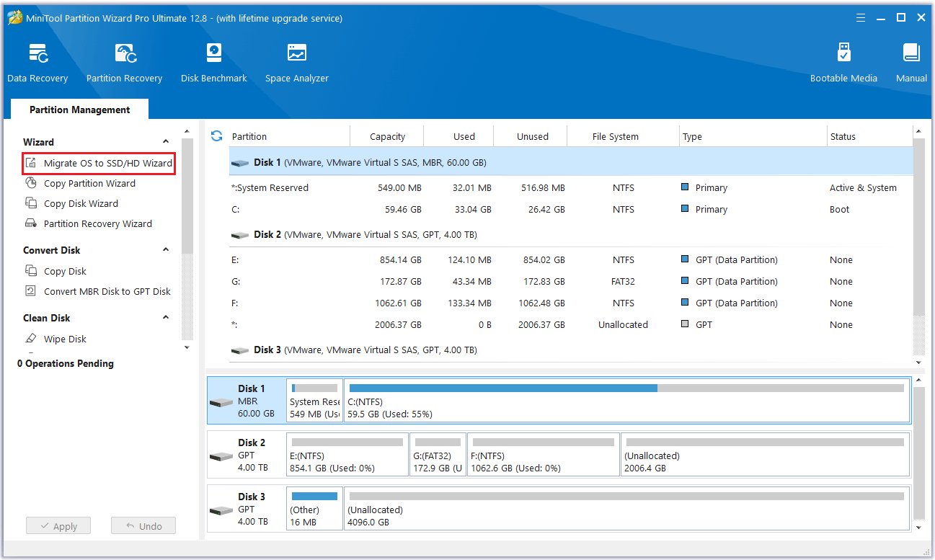This screenshot has height=560, width=935.
Task: Select the System Reserved partition row
Action: point(571,188)
